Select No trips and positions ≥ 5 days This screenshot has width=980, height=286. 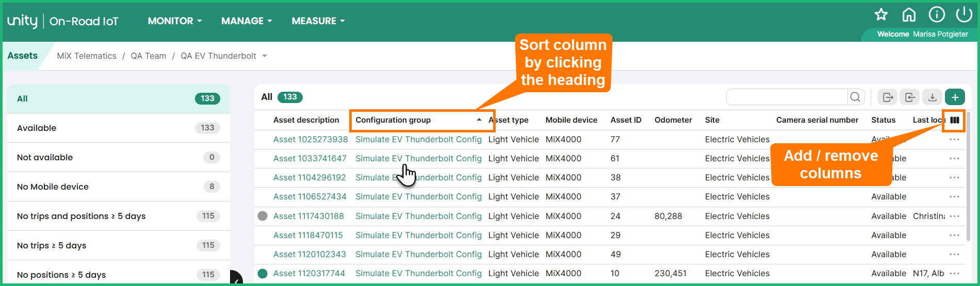[119, 216]
